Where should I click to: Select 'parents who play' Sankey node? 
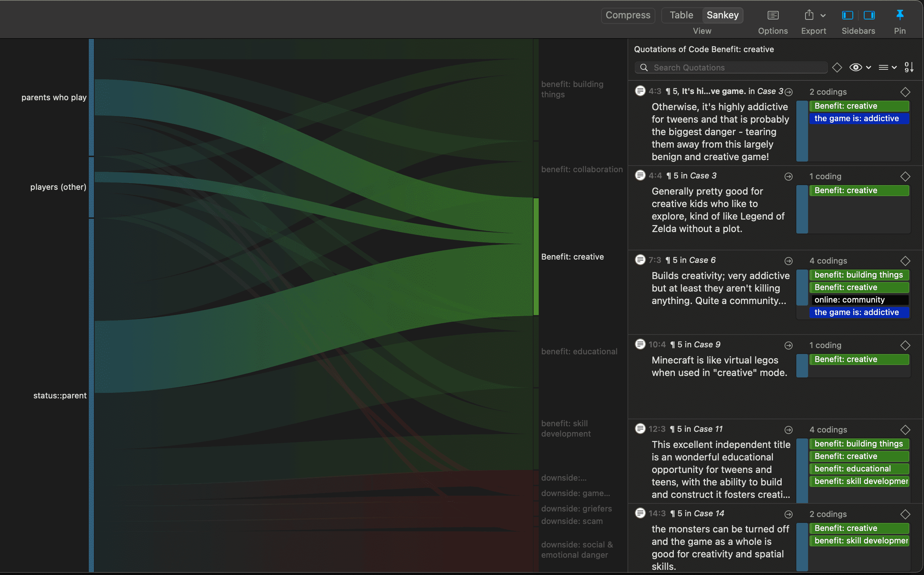(x=91, y=97)
